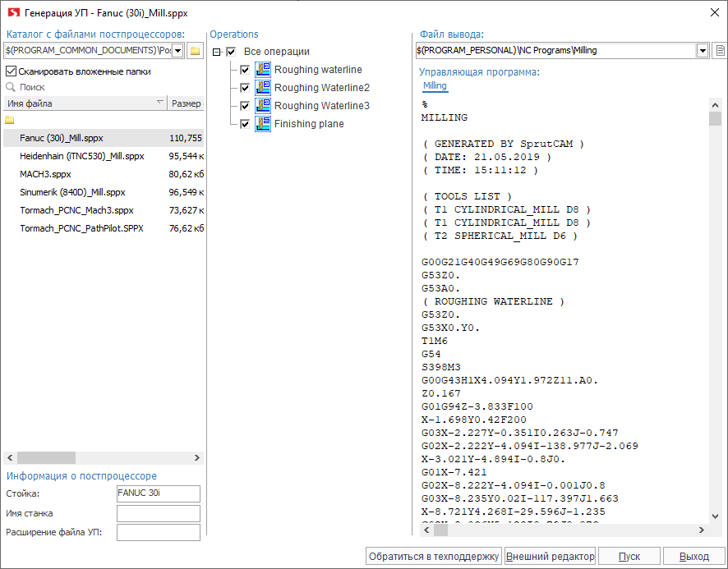The width and height of the screenshot is (728, 569).
Task: Click the output file browse icon
Action: 719,51
